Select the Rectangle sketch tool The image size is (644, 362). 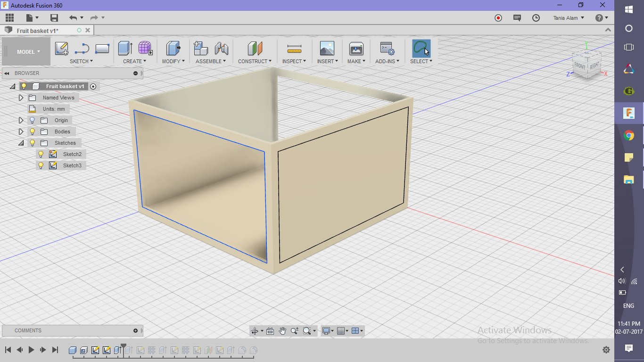pyautogui.click(x=102, y=48)
